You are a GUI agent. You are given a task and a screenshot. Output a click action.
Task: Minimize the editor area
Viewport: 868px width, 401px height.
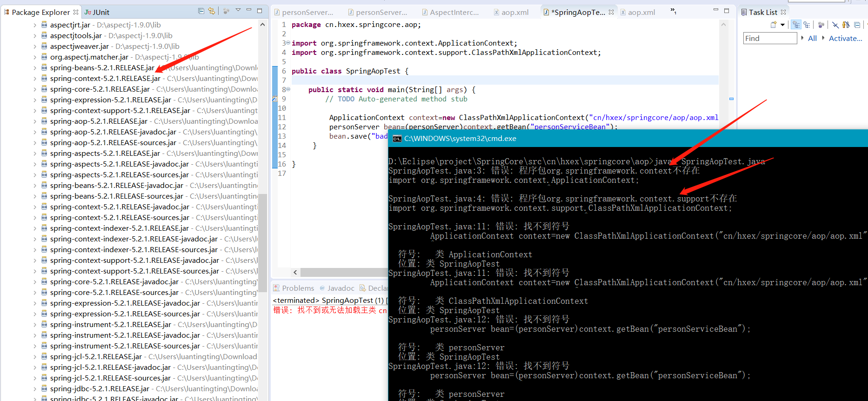716,10
